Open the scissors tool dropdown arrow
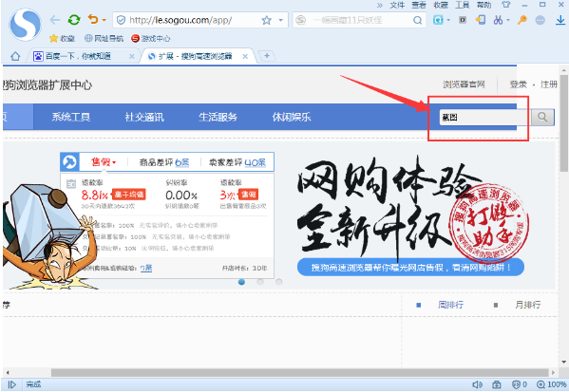 (x=508, y=20)
